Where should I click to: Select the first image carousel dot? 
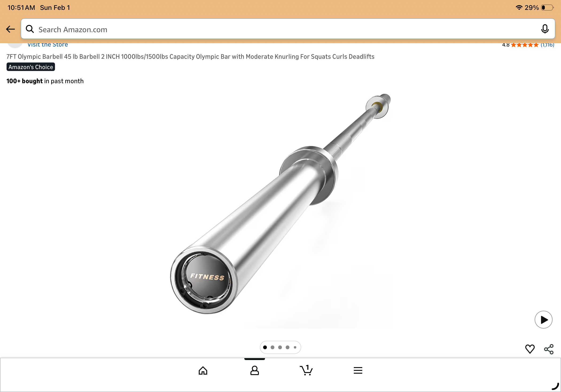point(265,347)
